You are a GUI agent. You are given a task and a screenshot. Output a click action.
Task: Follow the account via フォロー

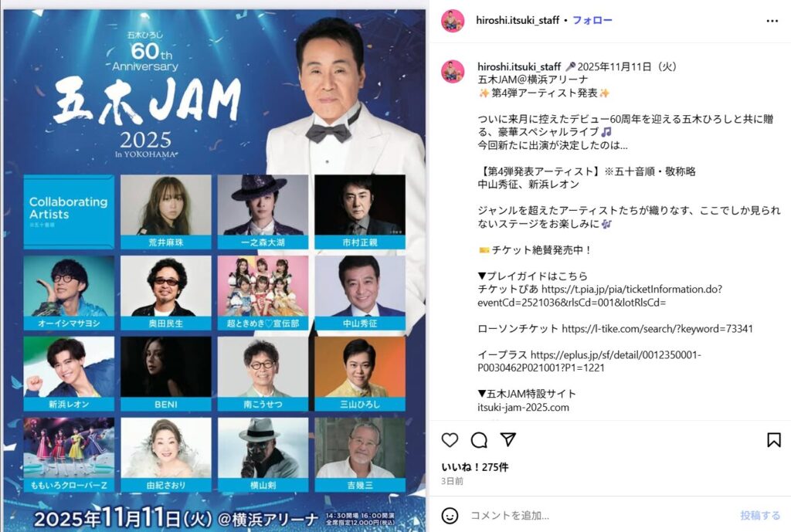point(592,21)
